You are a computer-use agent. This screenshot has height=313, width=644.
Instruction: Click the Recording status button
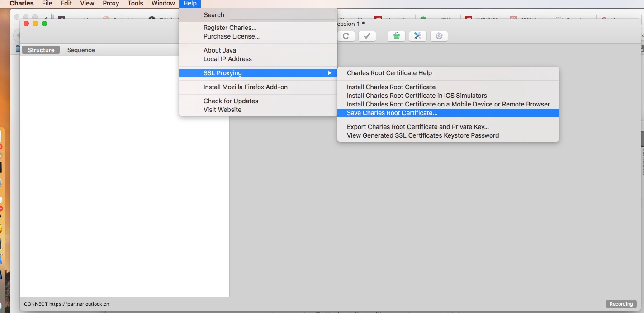pyautogui.click(x=621, y=304)
